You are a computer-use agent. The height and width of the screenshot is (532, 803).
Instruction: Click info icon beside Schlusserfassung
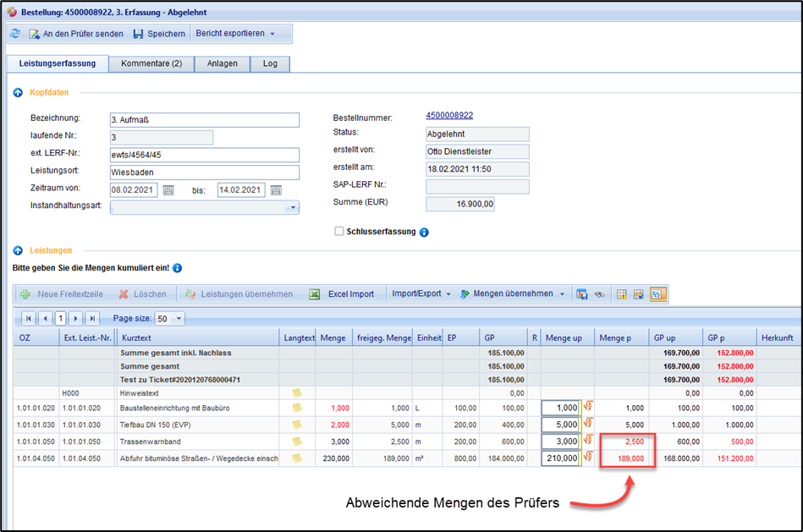coord(425,232)
